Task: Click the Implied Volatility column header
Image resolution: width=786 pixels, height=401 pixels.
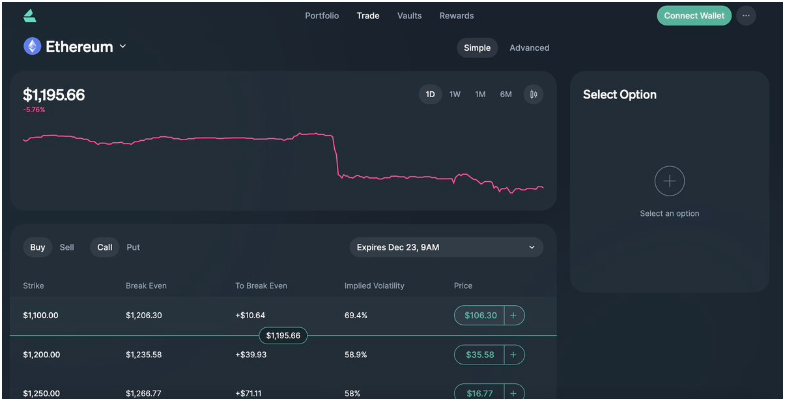Action: point(374,286)
